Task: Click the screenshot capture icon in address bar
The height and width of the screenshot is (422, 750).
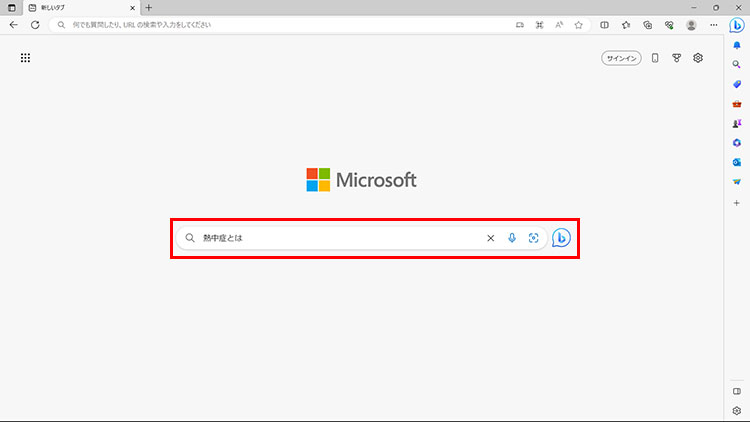Action: click(540, 25)
